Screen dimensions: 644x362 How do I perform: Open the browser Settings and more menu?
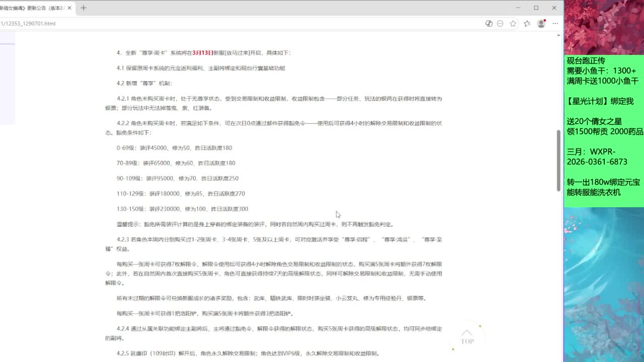coord(555,24)
